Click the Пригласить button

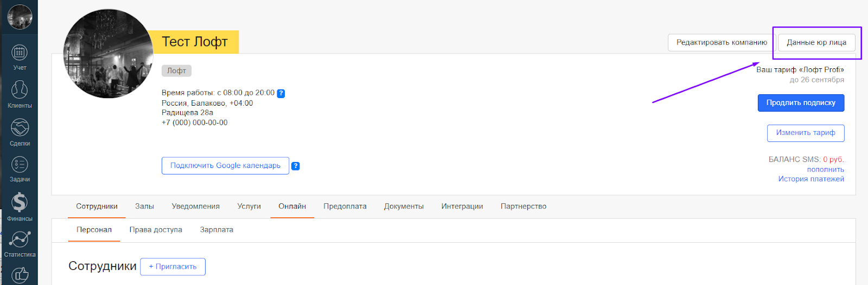point(173,267)
